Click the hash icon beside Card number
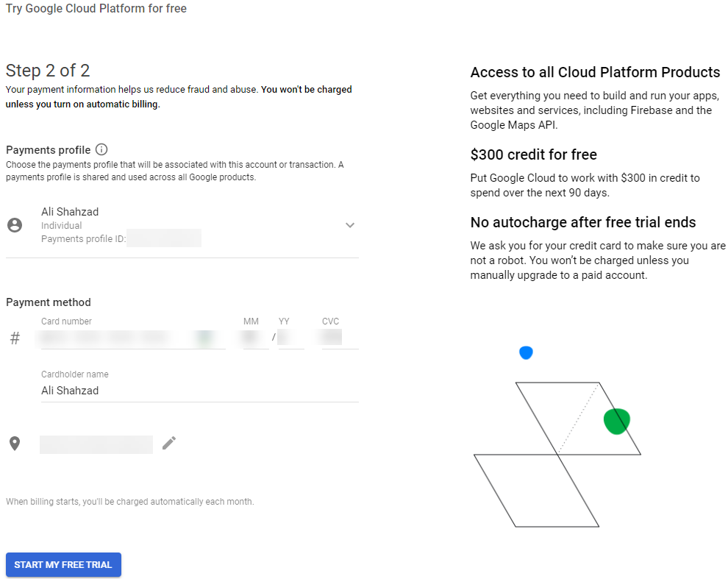728x579 pixels. [x=15, y=338]
